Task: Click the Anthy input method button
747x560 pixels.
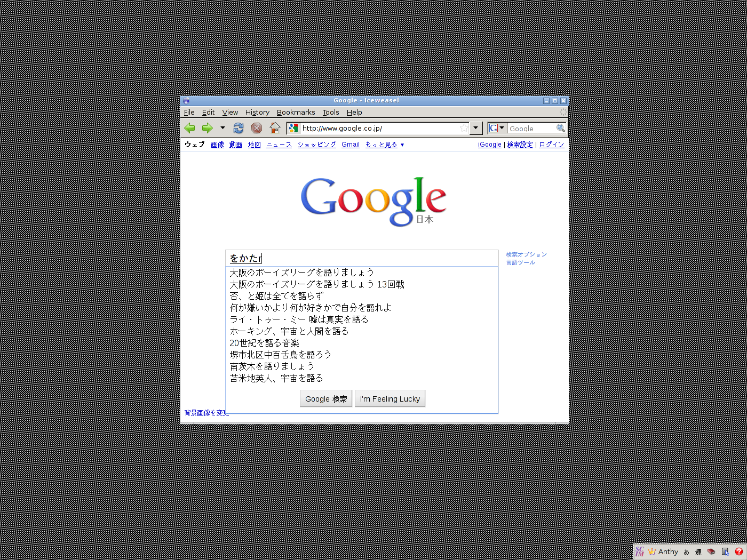Action: pos(663,551)
